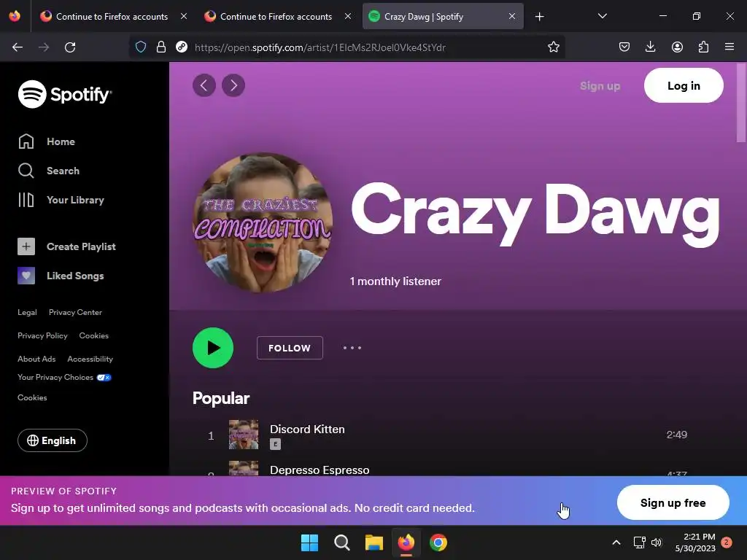Click the Sign up free button

(673, 503)
